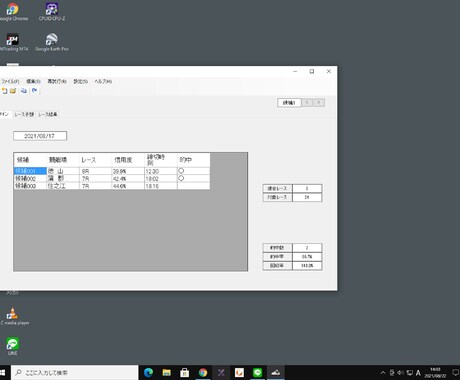Click the 2021/08/17 date field
Image resolution: width=460 pixels, height=380 pixels.
(x=40, y=136)
